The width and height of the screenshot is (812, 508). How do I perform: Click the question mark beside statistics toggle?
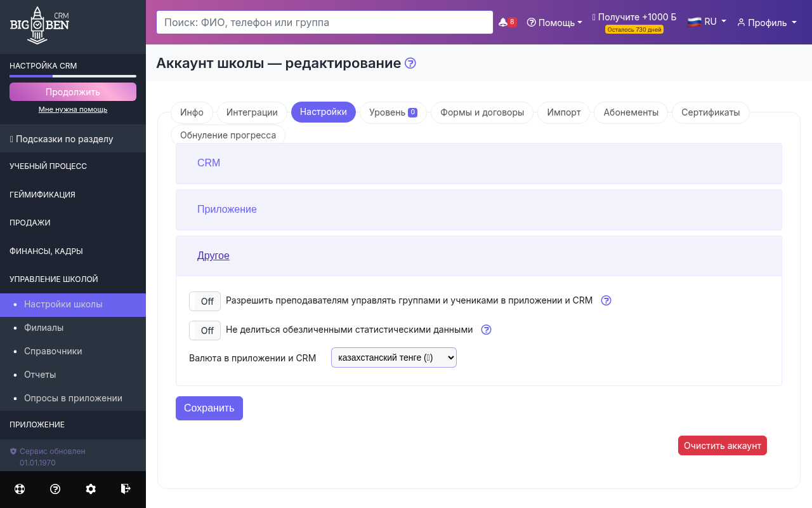tap(486, 330)
